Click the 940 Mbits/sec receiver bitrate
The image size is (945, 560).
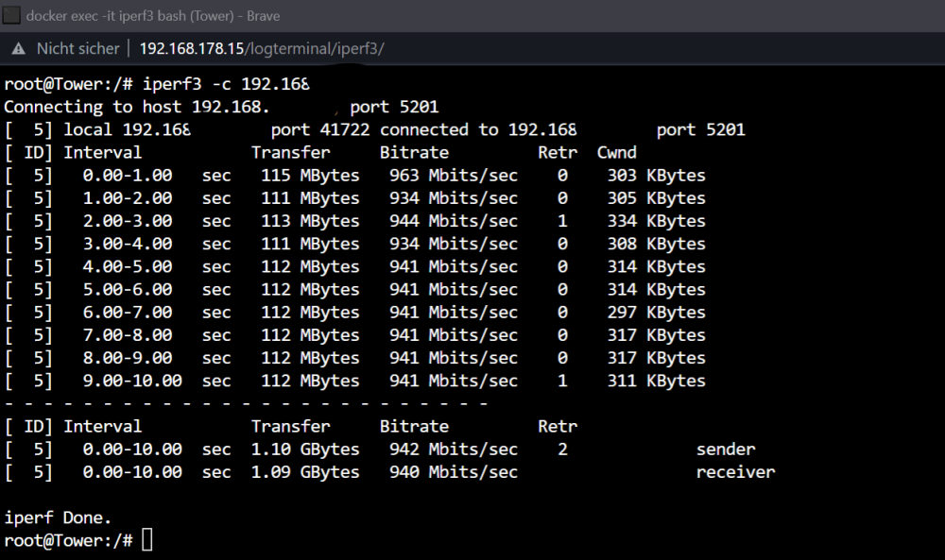(x=454, y=473)
